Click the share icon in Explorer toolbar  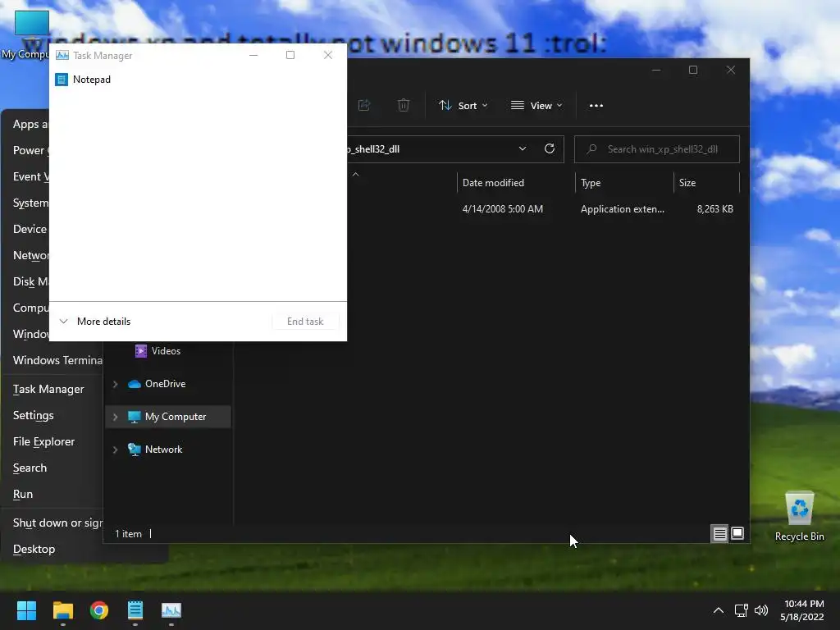(364, 106)
